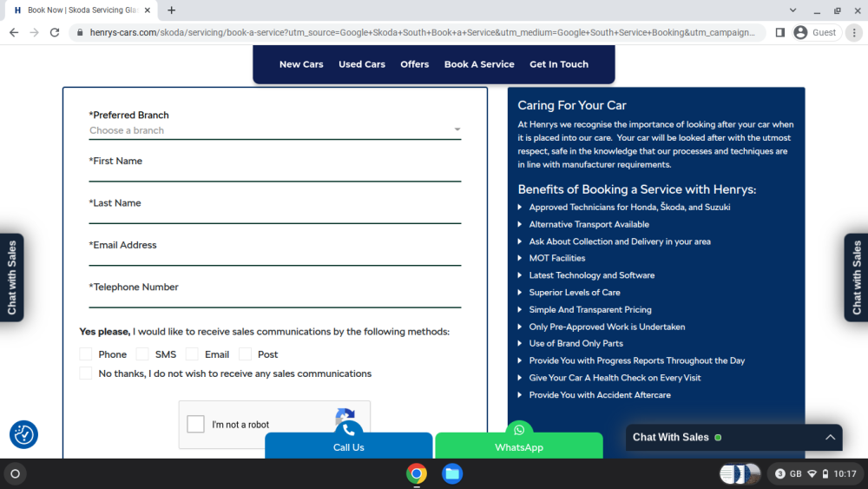
Task: Open the Files app on the shelf
Action: 452,473
